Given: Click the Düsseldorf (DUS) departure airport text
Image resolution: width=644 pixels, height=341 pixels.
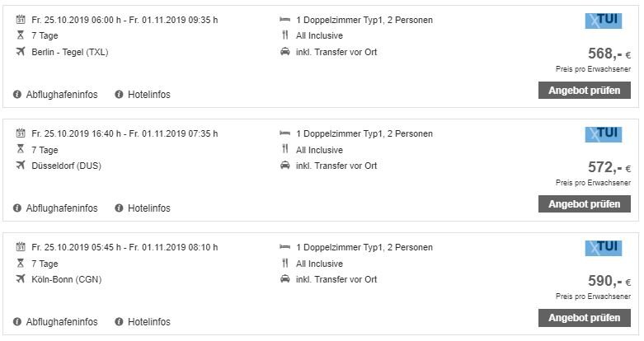Looking at the screenshot, I should (67, 166).
